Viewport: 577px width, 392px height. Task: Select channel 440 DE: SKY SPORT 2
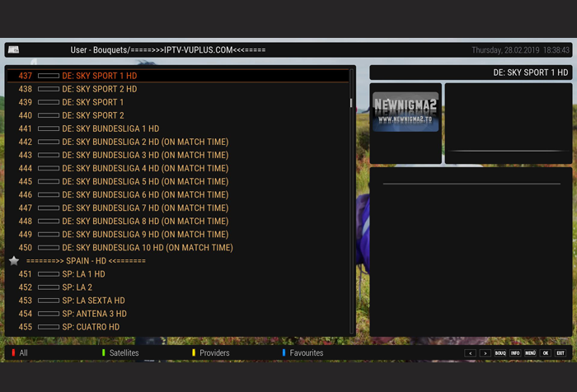click(178, 115)
